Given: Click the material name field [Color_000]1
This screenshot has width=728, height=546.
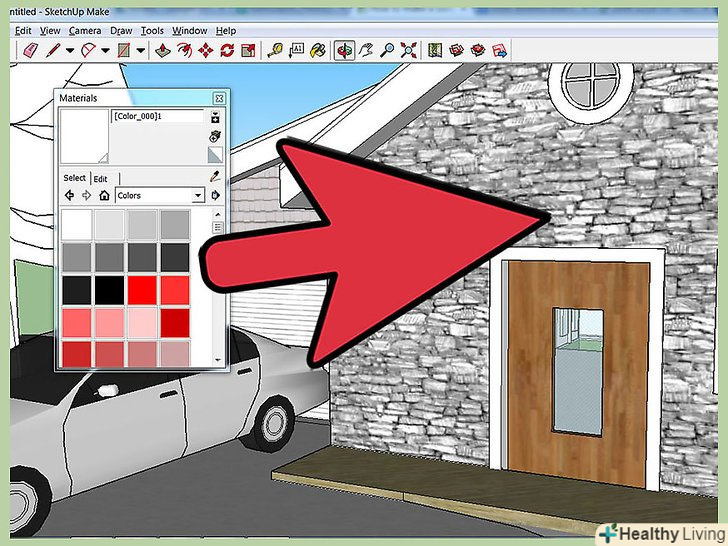Looking at the screenshot, I should pos(157,116).
